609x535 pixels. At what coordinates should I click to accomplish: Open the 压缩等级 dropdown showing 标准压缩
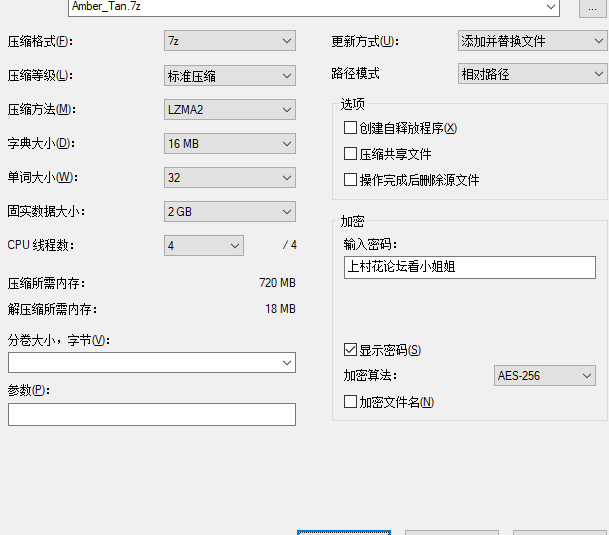[230, 76]
